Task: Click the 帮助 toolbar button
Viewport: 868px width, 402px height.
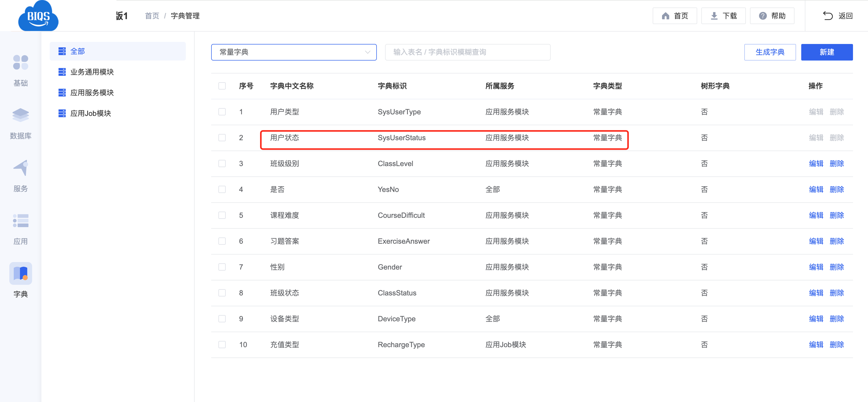Action: [x=772, y=16]
